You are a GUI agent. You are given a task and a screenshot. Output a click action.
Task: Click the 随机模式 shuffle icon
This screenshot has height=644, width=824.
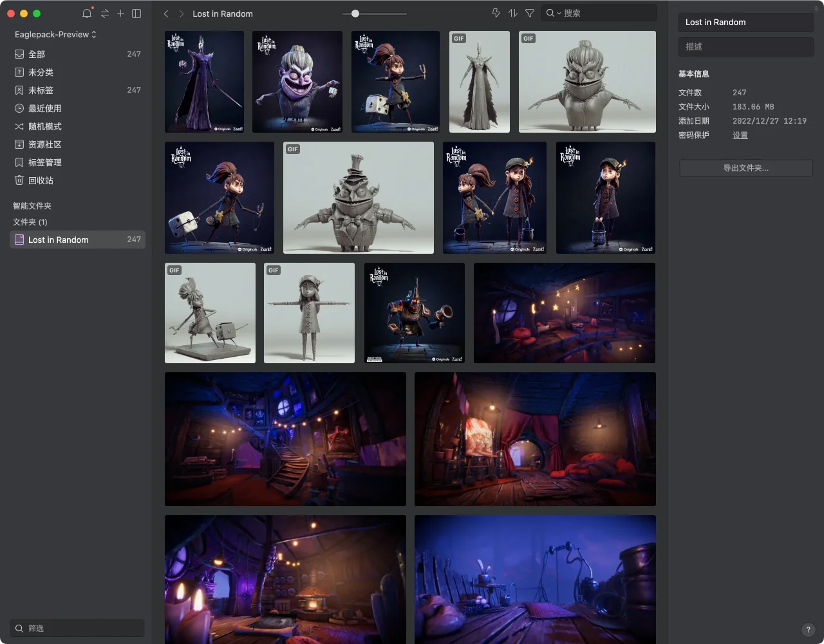(x=19, y=126)
